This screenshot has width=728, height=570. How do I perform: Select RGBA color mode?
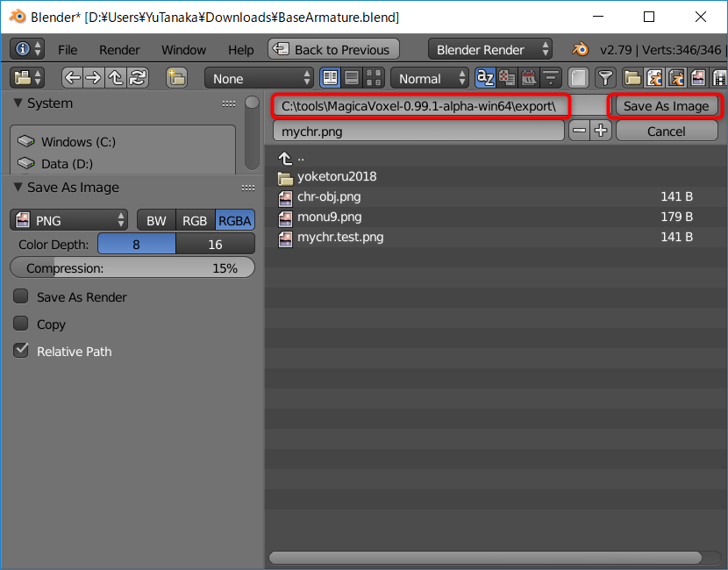(x=235, y=220)
